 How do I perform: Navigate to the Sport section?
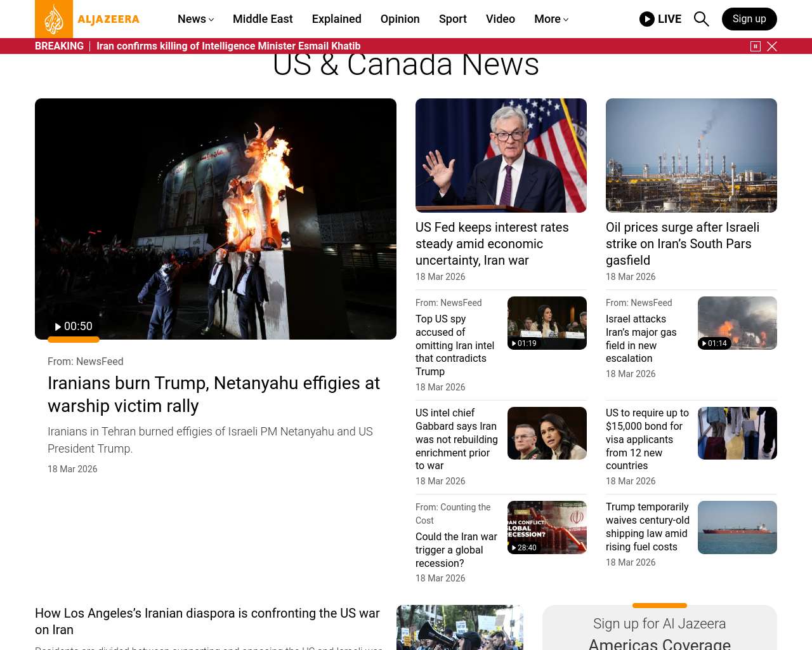[453, 19]
